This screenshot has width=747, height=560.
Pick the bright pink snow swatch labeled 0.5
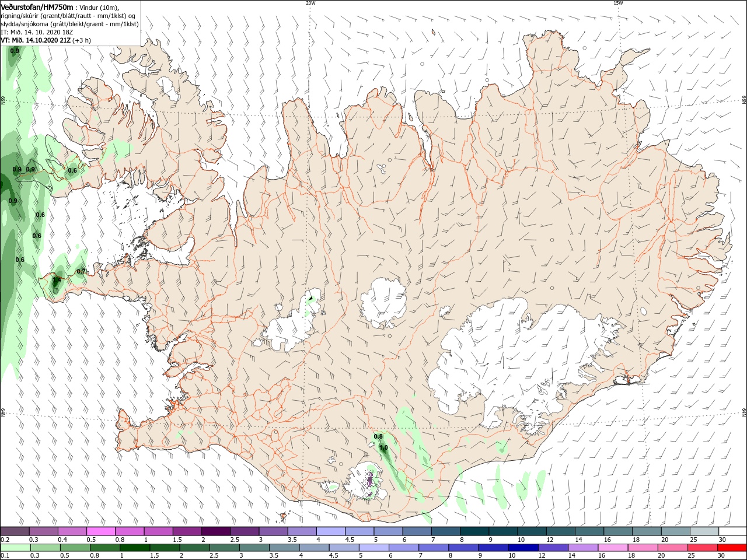(101, 531)
